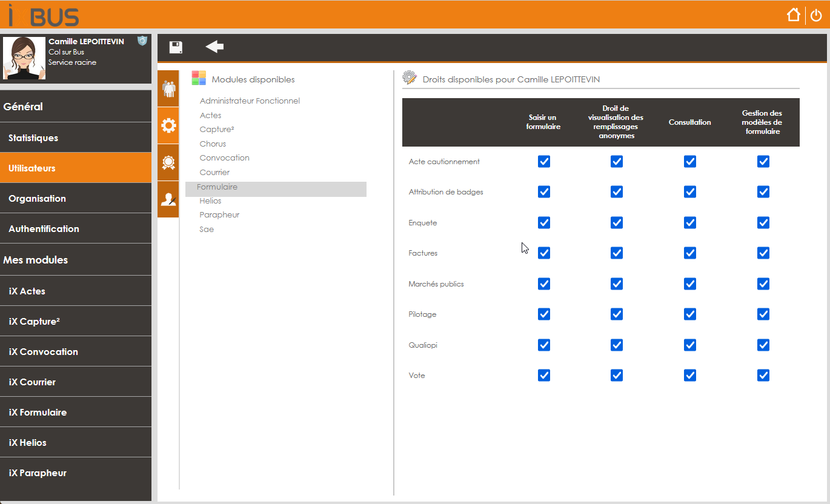830x504 pixels.
Task: Uncheck Saisir un formulaire for Enquete
Action: (x=544, y=222)
